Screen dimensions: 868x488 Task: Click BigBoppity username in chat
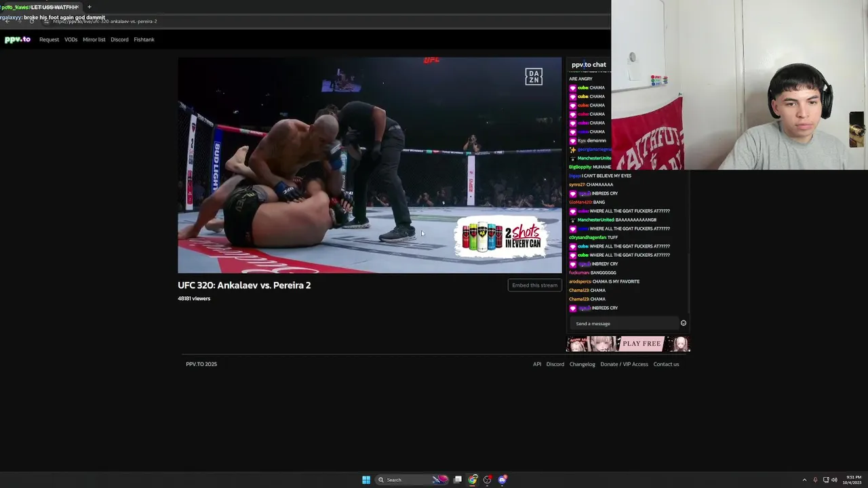coord(580,167)
